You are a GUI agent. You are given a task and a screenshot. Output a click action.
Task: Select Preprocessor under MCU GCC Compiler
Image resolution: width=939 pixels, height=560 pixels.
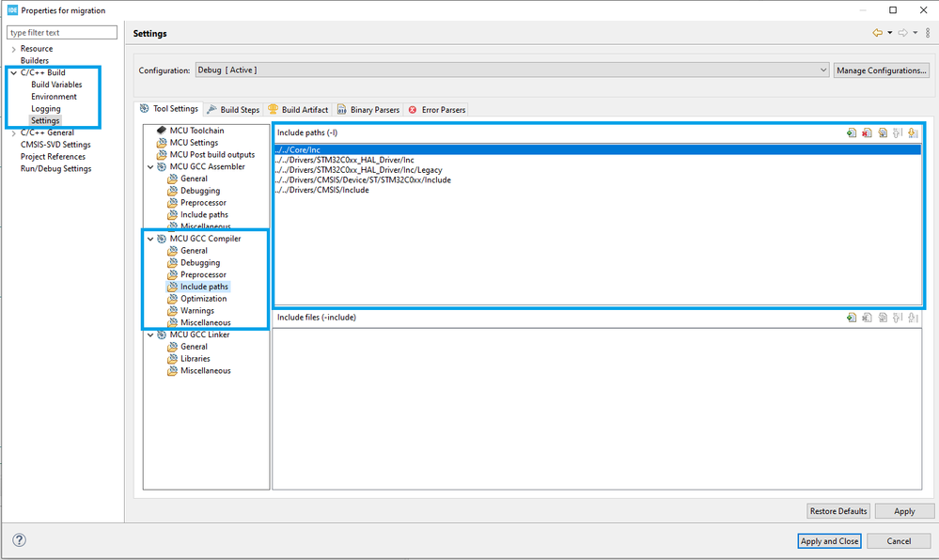(203, 274)
